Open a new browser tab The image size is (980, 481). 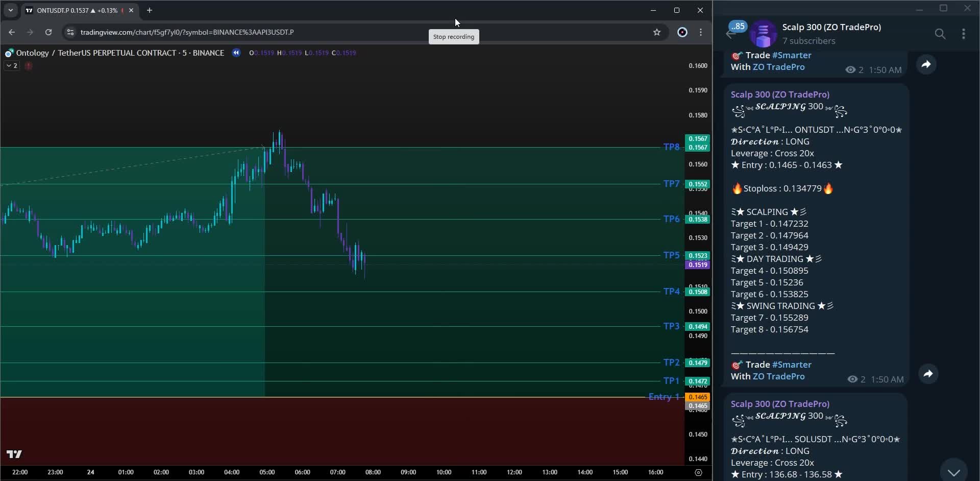(x=150, y=10)
